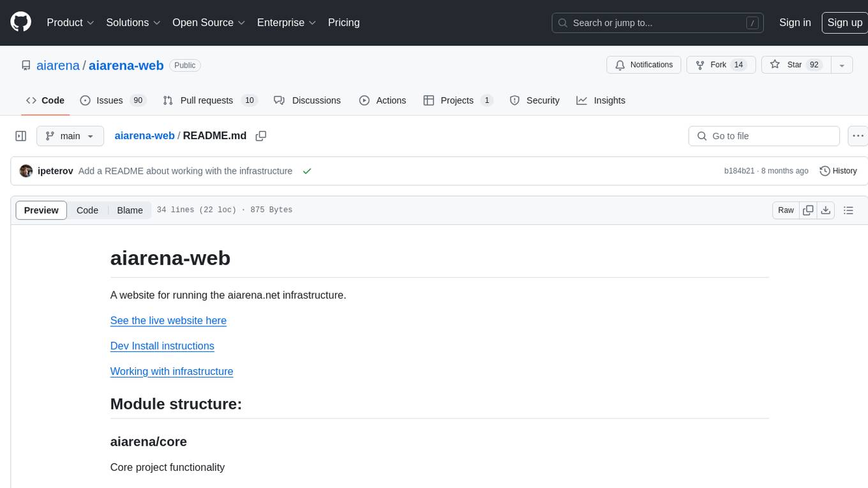The height and width of the screenshot is (488, 868).
Task: Expand the Enterprise dropdown
Action: click(x=287, y=22)
